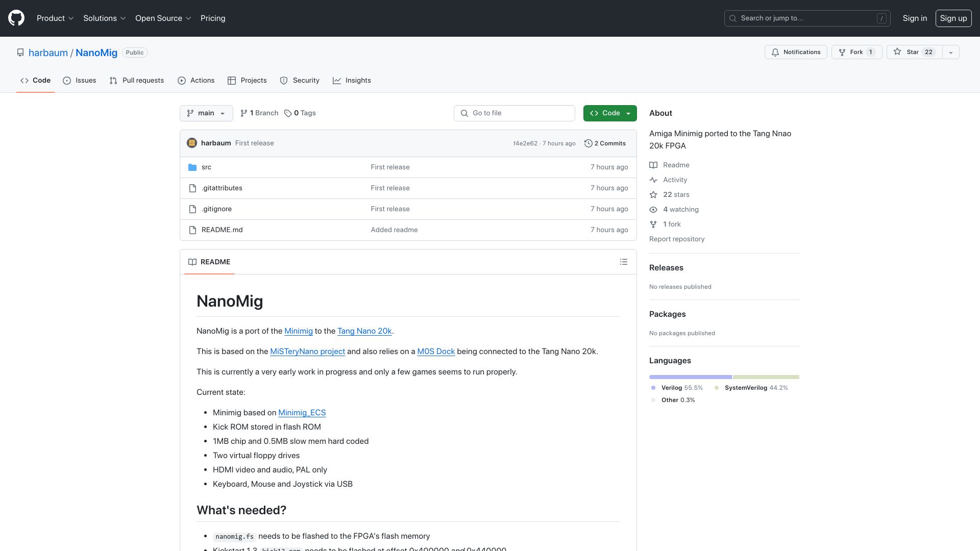The height and width of the screenshot is (551, 980).
Task: Open the .gitattributes file
Action: (222, 188)
